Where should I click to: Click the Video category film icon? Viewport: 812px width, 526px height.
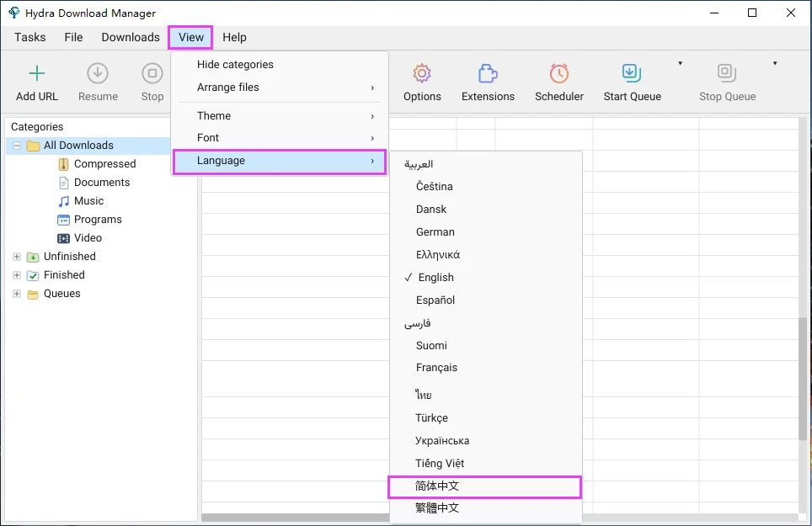tap(63, 238)
